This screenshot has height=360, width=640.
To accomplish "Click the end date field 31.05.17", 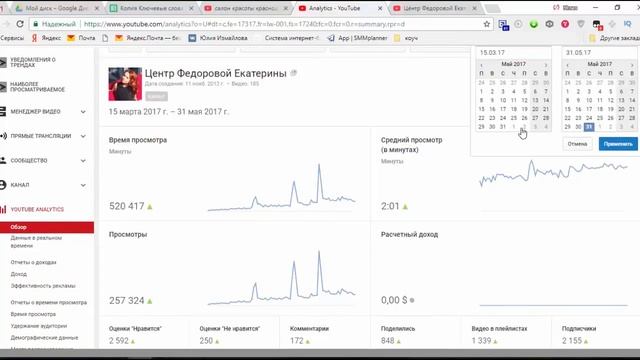I will [600, 53].
